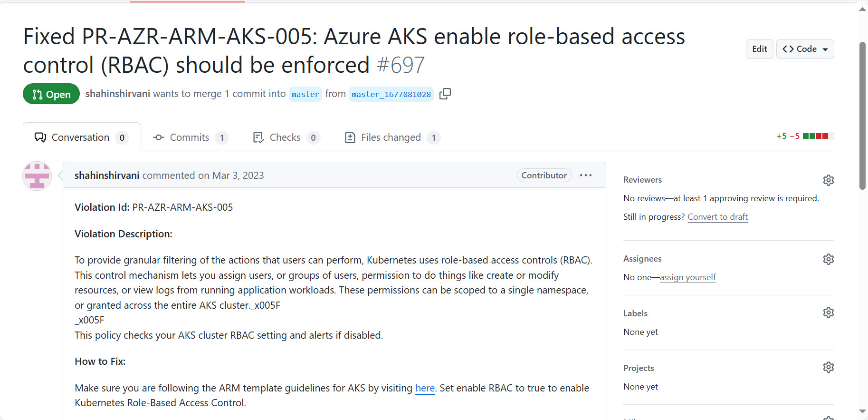This screenshot has width=868, height=420.
Task: Click the pull request number #697
Action: click(401, 65)
